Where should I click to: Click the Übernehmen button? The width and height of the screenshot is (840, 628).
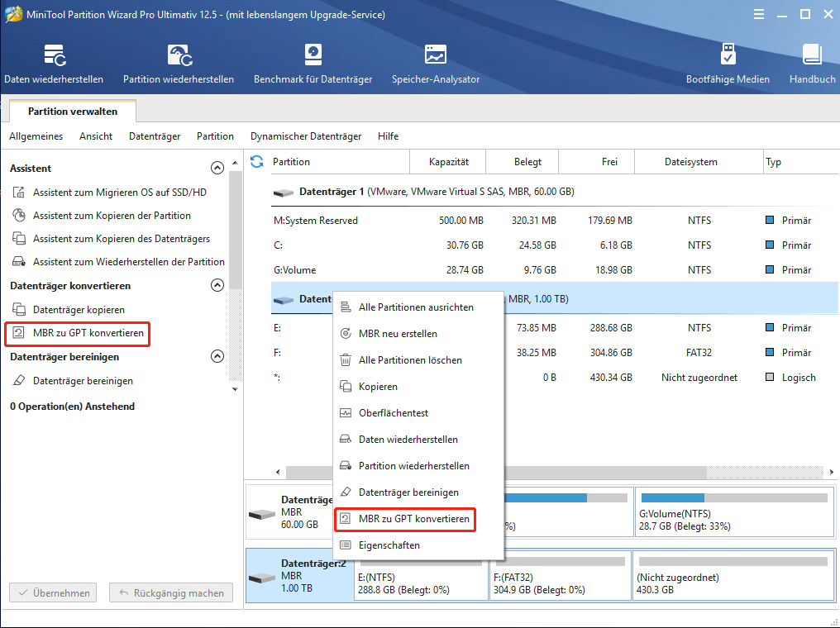(52, 592)
